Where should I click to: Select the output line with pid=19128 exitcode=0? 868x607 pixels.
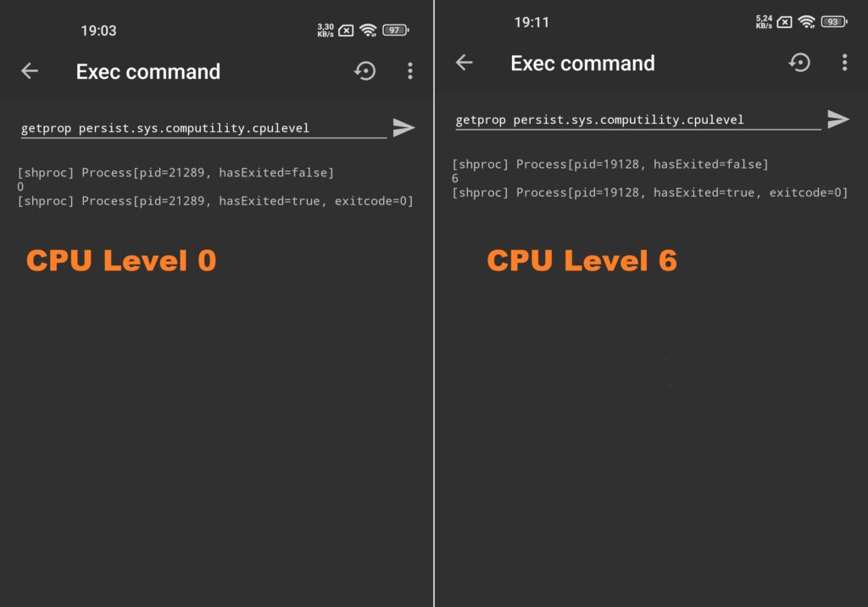pos(649,192)
